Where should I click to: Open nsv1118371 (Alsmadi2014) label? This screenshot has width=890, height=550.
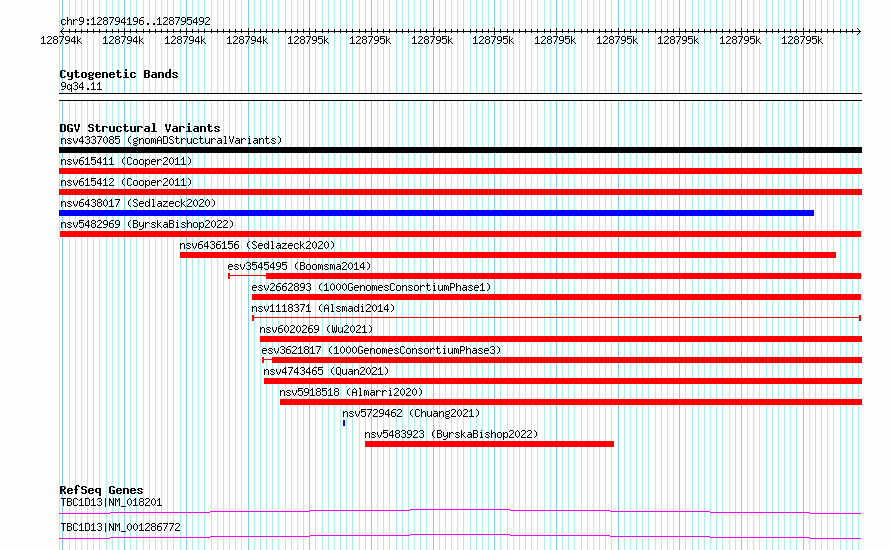[323, 308]
